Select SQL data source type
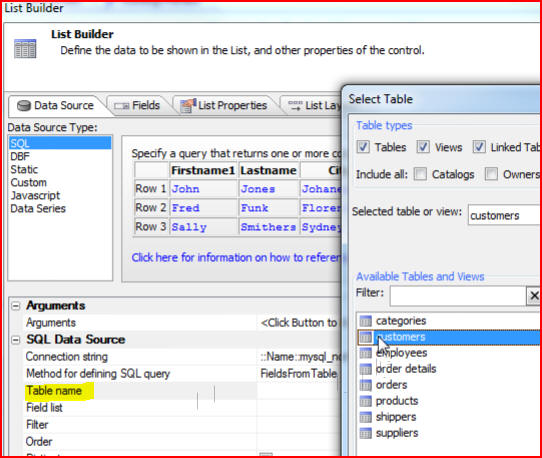The height and width of the screenshot is (458, 542). point(60,143)
